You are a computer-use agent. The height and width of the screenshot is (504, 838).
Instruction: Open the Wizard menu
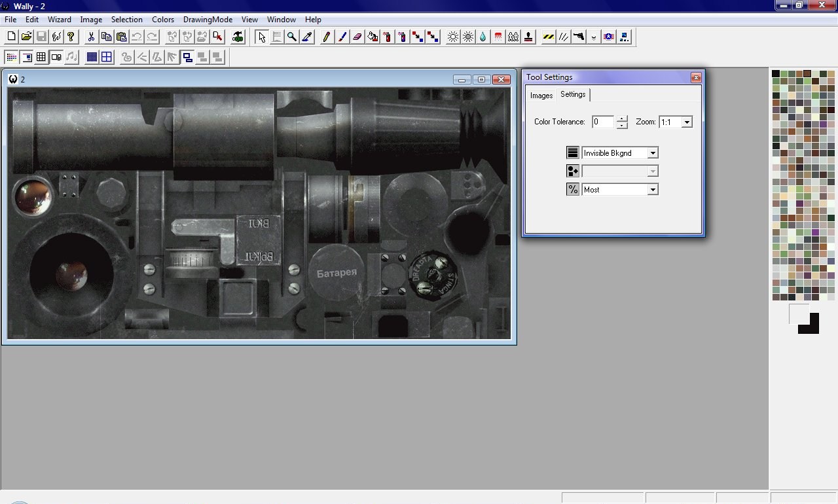pyautogui.click(x=59, y=19)
